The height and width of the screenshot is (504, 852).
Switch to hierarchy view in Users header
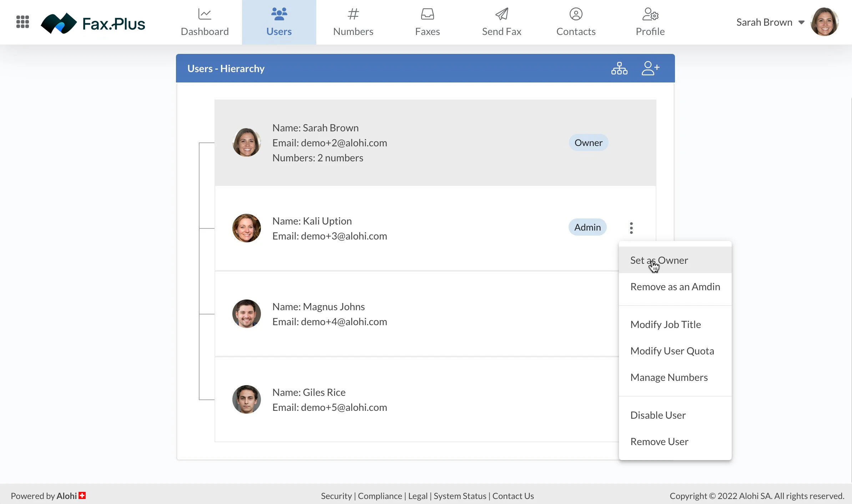[619, 68]
